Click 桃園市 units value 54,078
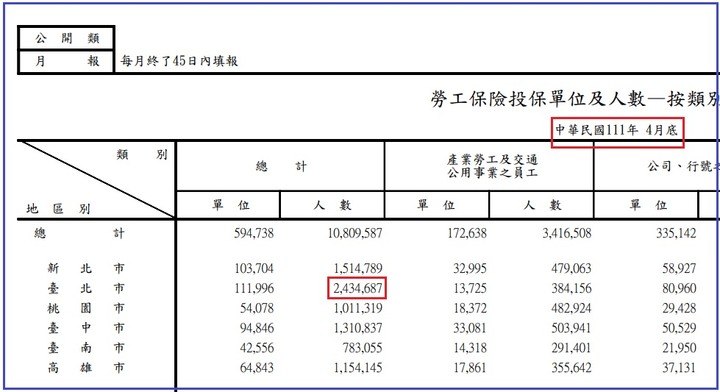720x392 pixels. [257, 308]
